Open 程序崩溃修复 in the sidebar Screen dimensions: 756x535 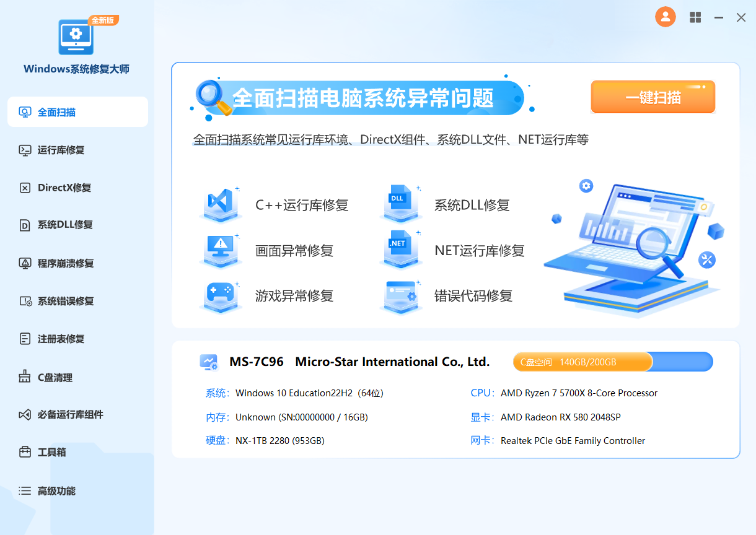pyautogui.click(x=65, y=263)
